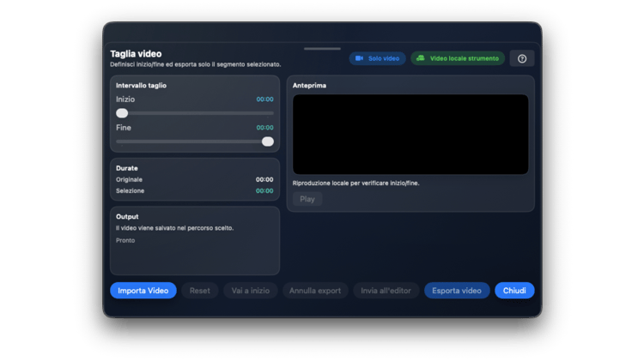Open the help question mark icon

522,58
